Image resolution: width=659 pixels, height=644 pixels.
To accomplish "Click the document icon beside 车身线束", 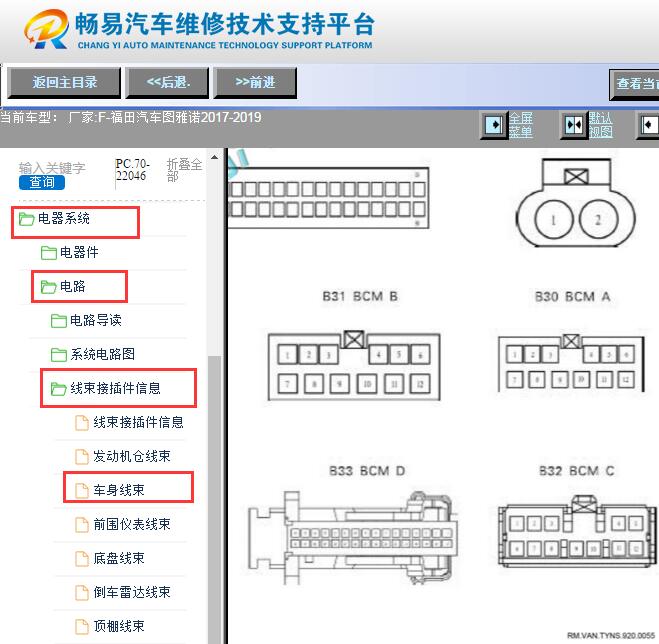I will (x=82, y=491).
